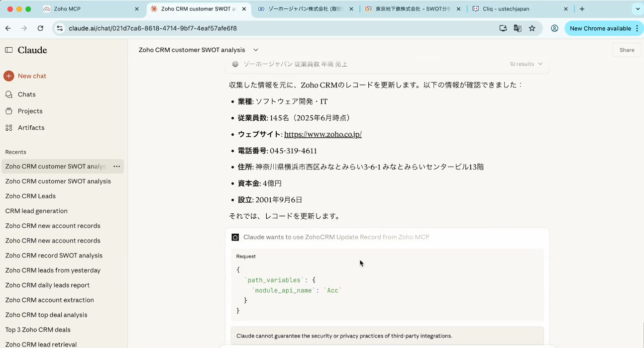Open Zoho CRM top deal analysis chat
This screenshot has height=348, width=644.
46,315
